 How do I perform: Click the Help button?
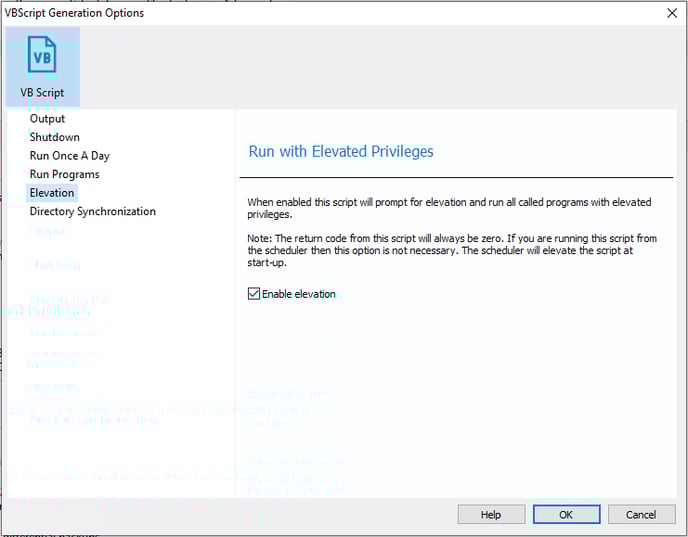click(491, 514)
